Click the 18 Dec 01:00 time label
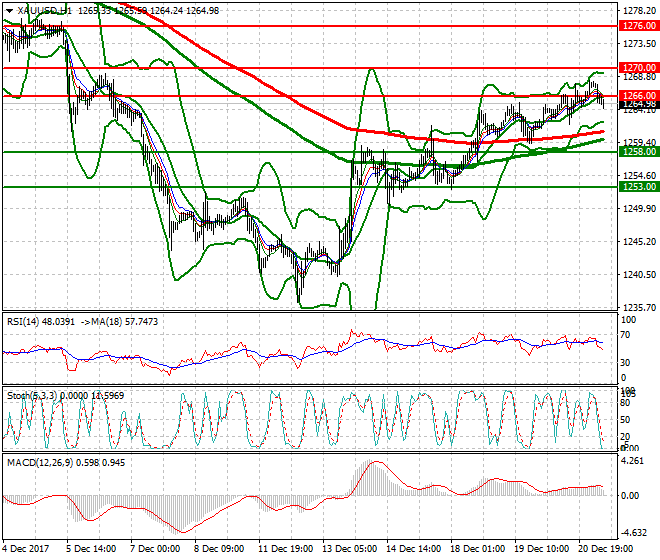This screenshot has width=660, height=560. [478, 549]
